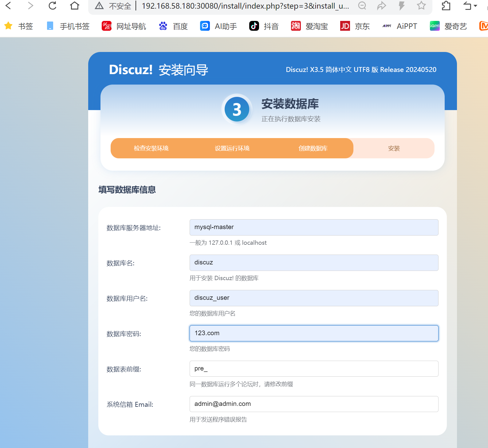
Task: Focus the 数据库密码 field with 123.com
Action: coord(314,333)
